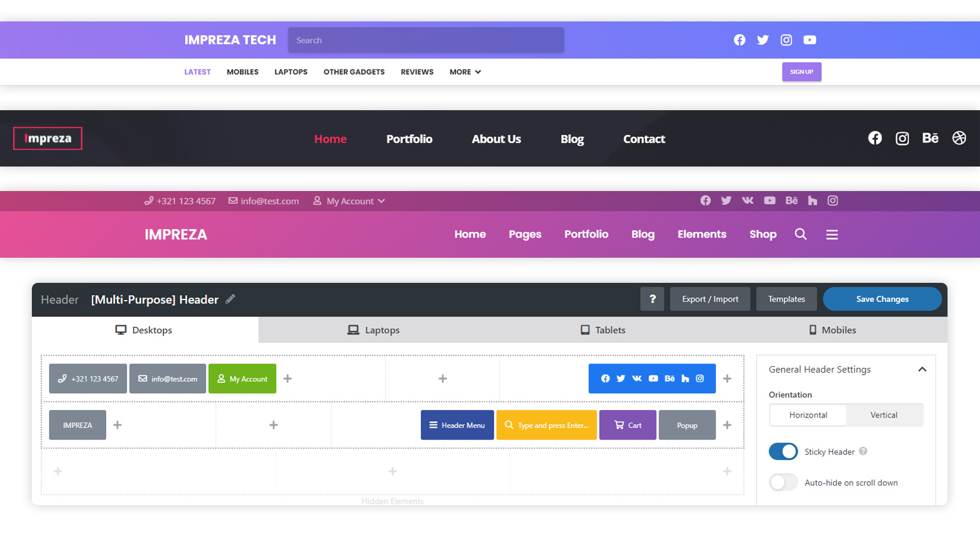Select the Popup element block
Image resolution: width=980 pixels, height=551 pixels.
pos(687,425)
